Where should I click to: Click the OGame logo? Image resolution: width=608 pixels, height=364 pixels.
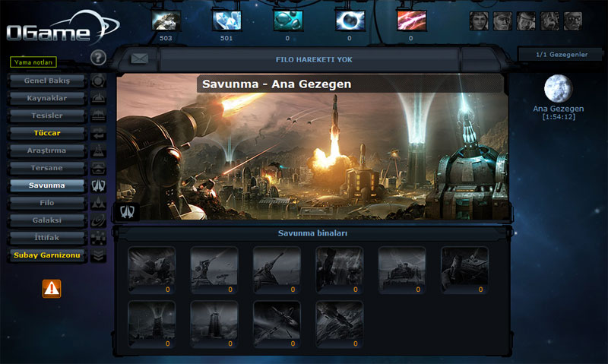pos(62,28)
